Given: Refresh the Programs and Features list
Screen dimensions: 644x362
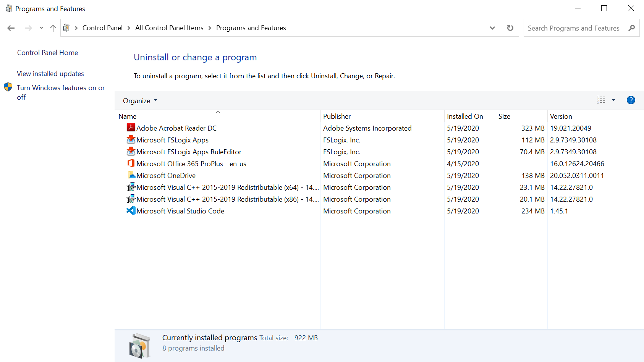Looking at the screenshot, I should point(510,28).
